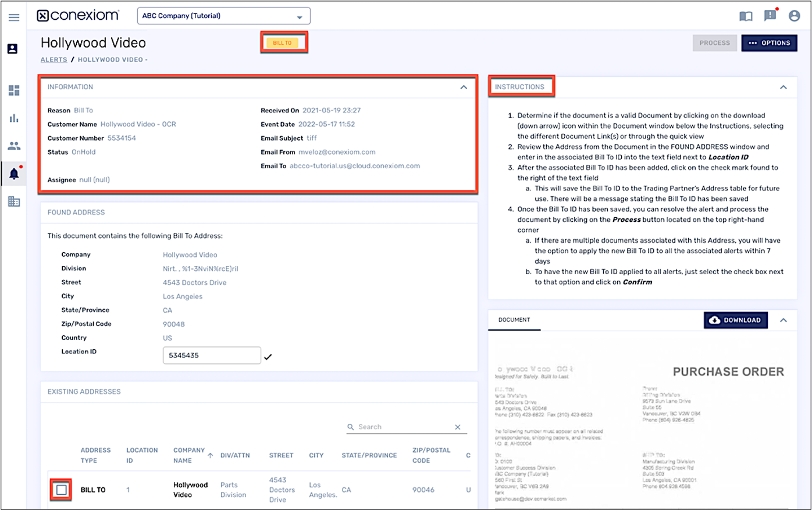Viewport: 812px width, 510px height.
Task: Open the user account profile icon
Action: [x=795, y=16]
